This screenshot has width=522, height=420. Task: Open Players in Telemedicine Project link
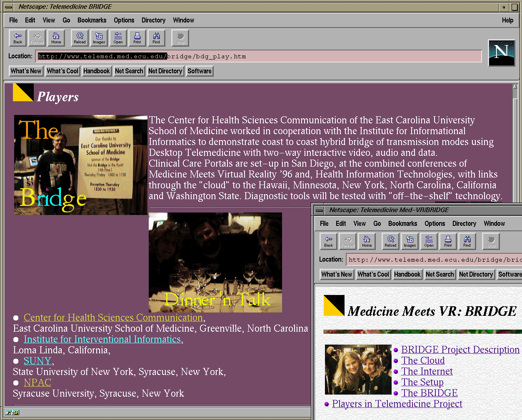pos(397,404)
